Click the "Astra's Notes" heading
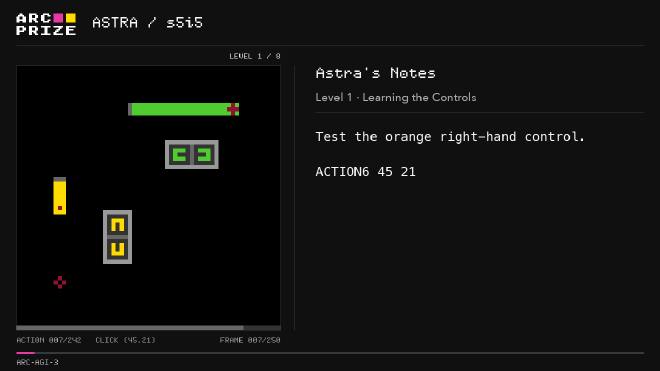The image size is (660, 371). [x=375, y=73]
